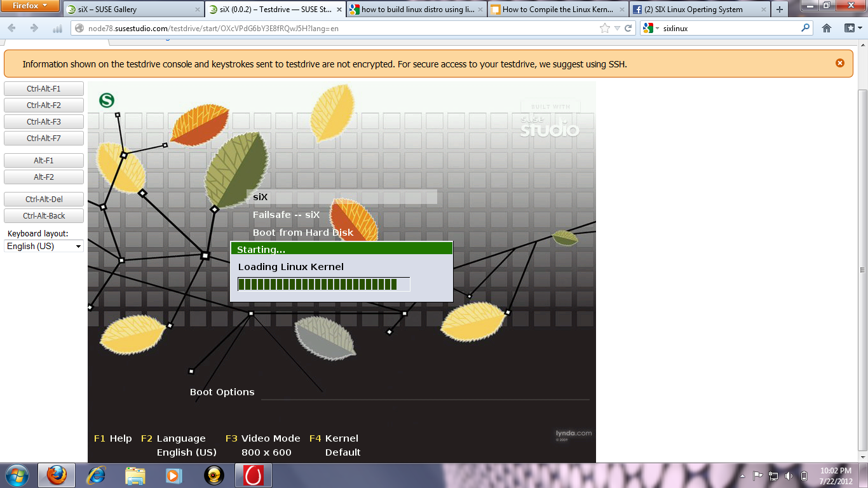Send Ctrl-Alt-F1 to testdrive
Viewport: 868px width, 488px height.
(x=44, y=88)
